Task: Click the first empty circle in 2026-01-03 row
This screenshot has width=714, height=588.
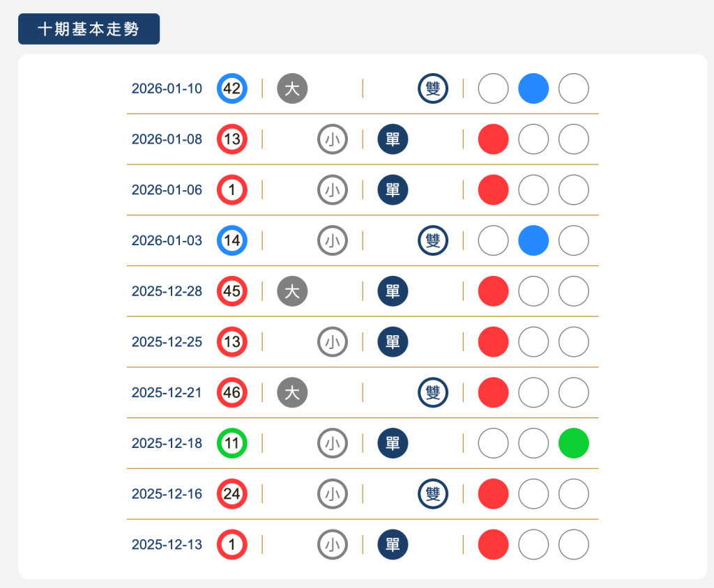Action: pyautogui.click(x=493, y=240)
